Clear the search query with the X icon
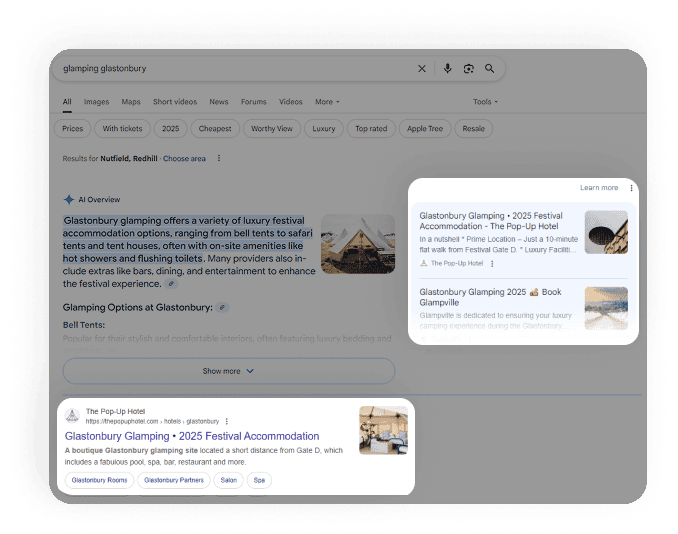 (x=421, y=69)
